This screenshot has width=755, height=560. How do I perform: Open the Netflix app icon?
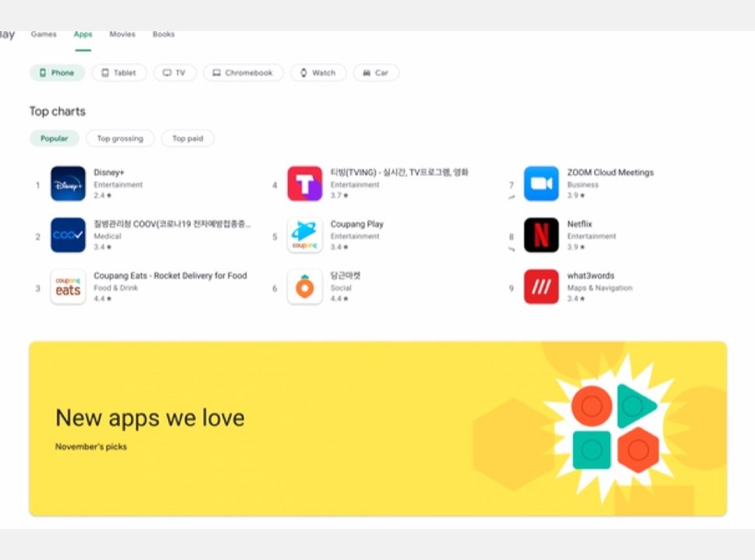click(x=541, y=235)
